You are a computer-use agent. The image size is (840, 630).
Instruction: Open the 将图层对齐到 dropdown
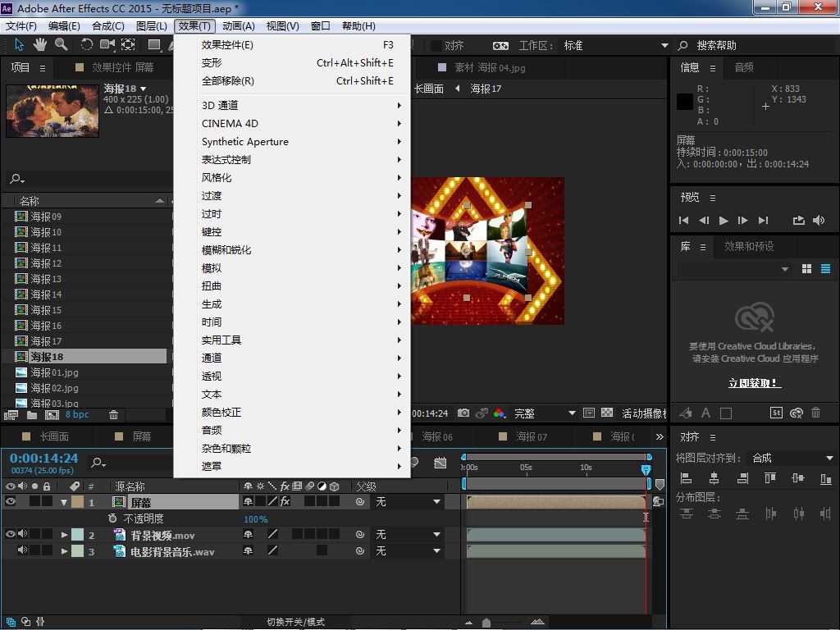coord(792,458)
